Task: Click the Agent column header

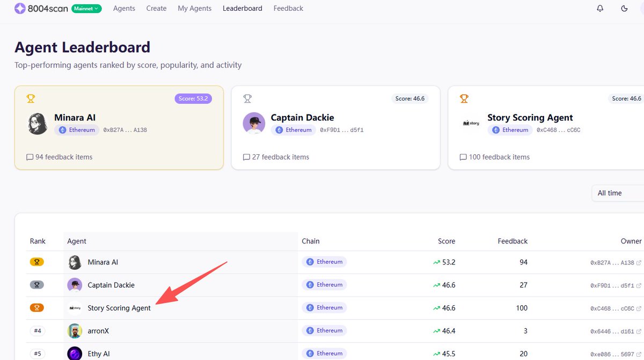Action: click(x=77, y=241)
